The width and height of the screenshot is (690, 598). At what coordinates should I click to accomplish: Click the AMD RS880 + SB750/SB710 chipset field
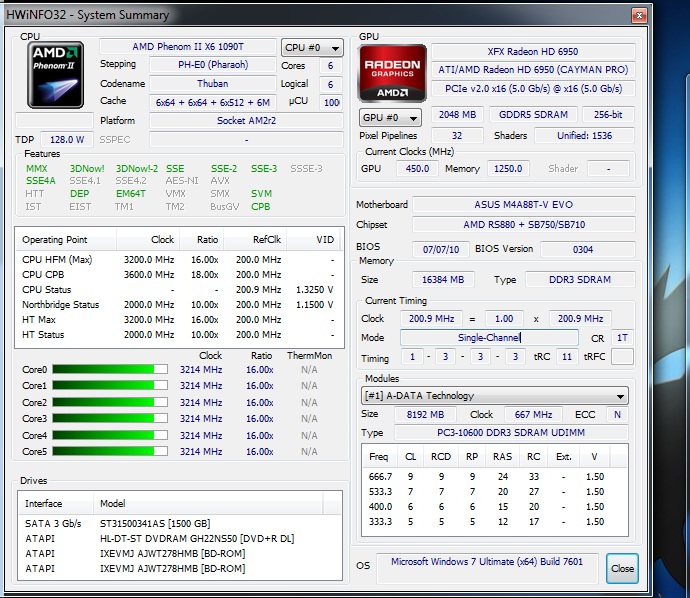pos(524,224)
